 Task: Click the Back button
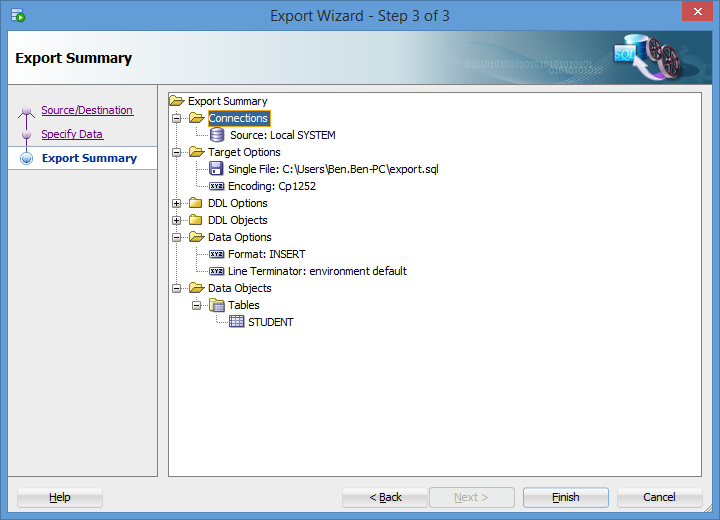click(385, 497)
